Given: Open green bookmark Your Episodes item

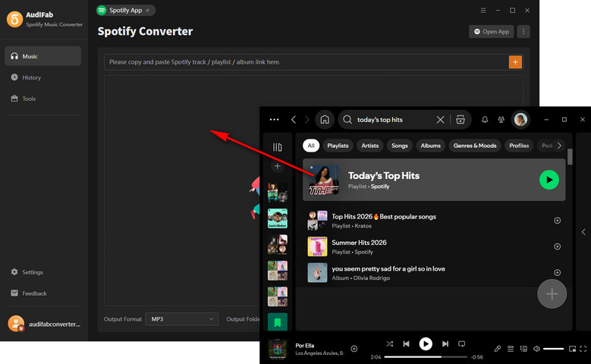Looking at the screenshot, I should tap(278, 322).
